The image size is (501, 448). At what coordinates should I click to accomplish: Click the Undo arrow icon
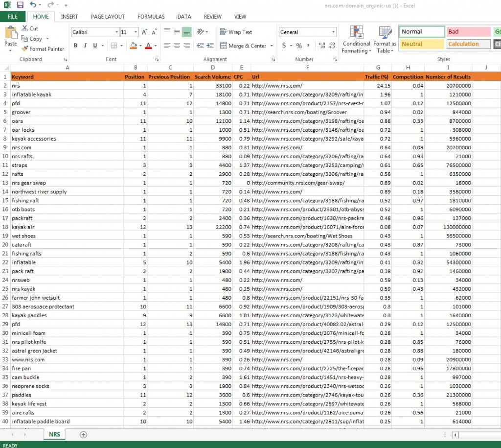click(32, 5)
